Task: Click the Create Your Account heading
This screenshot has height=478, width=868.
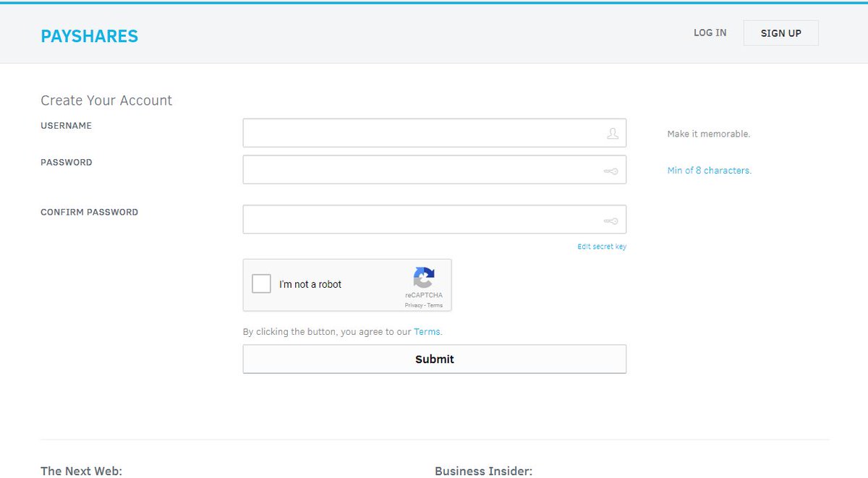Action: (x=106, y=101)
